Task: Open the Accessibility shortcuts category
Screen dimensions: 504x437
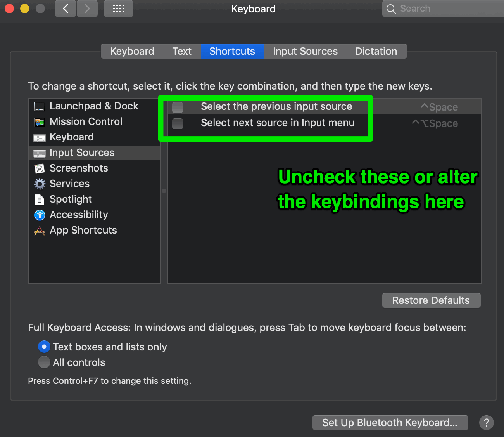Action: click(x=79, y=215)
